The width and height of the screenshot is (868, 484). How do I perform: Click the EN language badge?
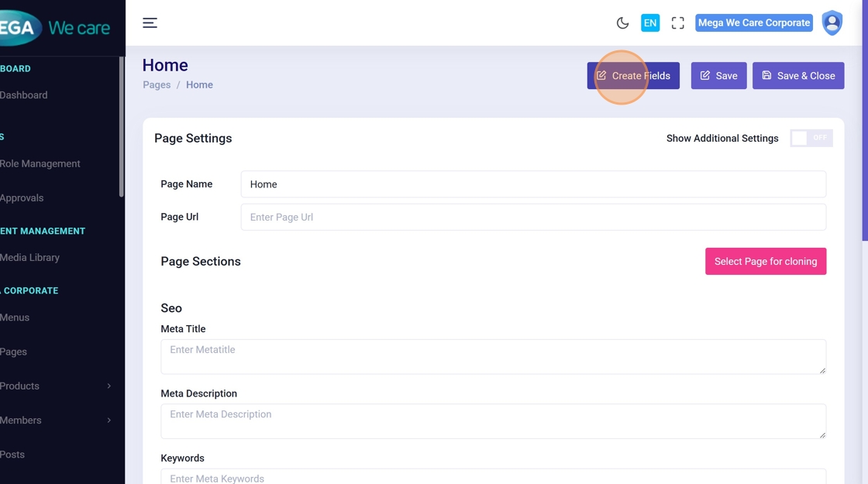(650, 23)
